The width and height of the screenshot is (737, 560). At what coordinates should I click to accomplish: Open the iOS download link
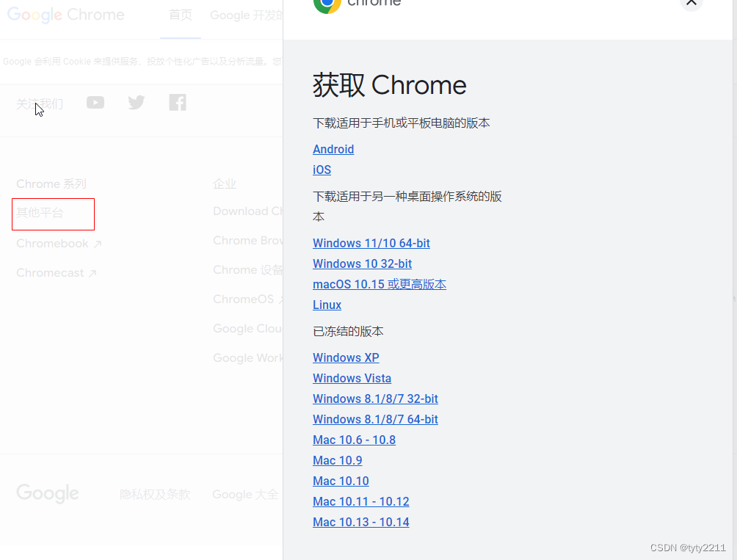(x=322, y=170)
